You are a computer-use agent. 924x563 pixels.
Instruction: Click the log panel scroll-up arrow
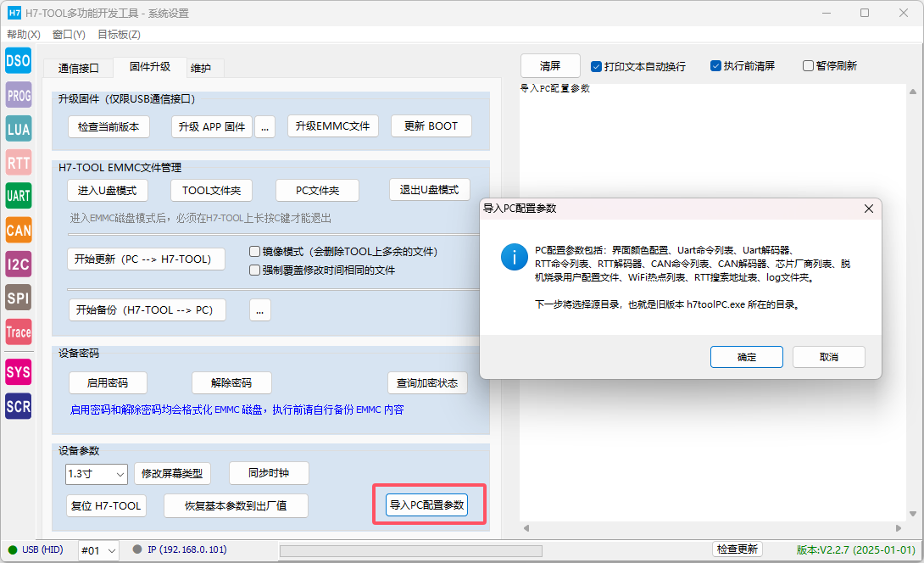(x=913, y=92)
